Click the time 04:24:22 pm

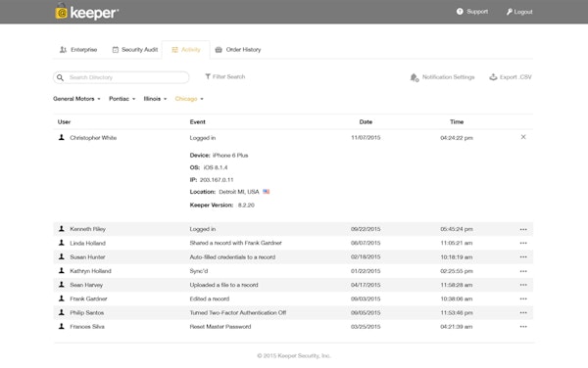coord(457,138)
